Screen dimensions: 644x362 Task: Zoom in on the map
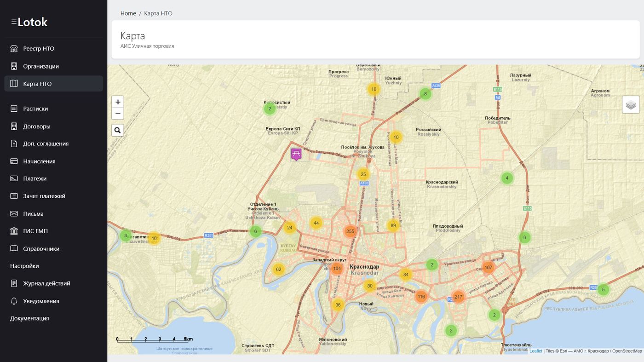click(118, 102)
